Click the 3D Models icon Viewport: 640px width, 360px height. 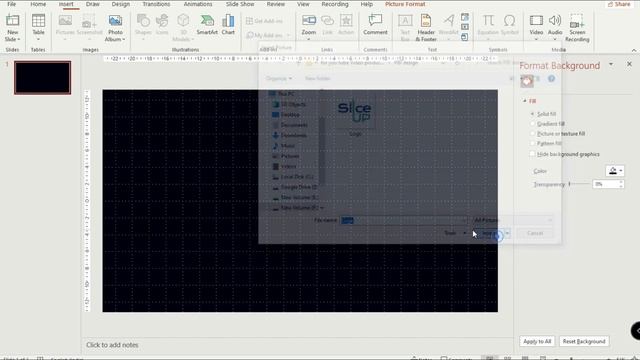click(x=183, y=21)
